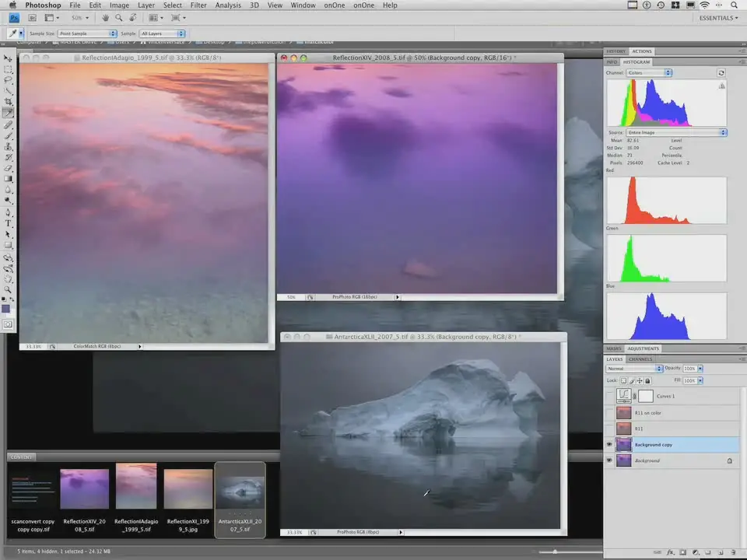Viewport: 747px width, 560px height.
Task: Open the Analysis menu
Action: [x=228, y=5]
